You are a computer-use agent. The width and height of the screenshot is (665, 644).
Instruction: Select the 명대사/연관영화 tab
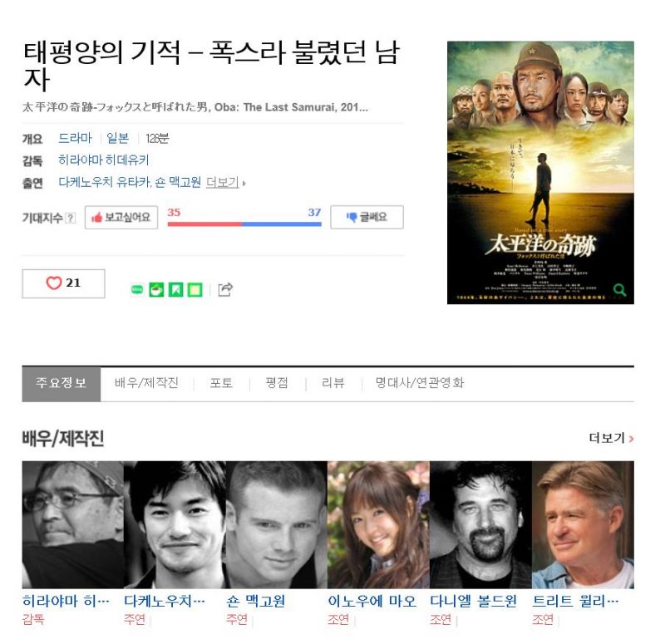pos(420,383)
